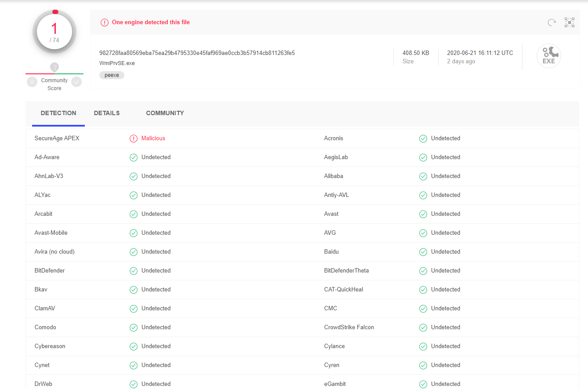
Task: Click the green check icon for Acronis
Action: point(423,138)
